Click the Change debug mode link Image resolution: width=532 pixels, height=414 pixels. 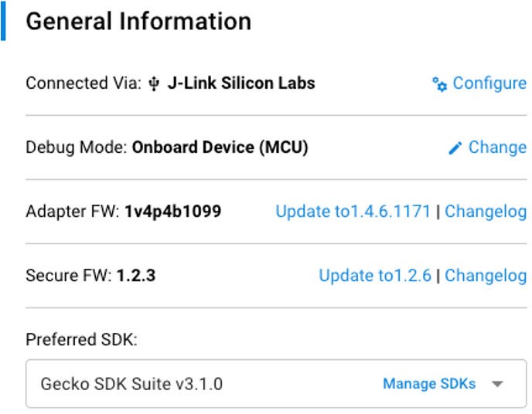[x=497, y=148]
